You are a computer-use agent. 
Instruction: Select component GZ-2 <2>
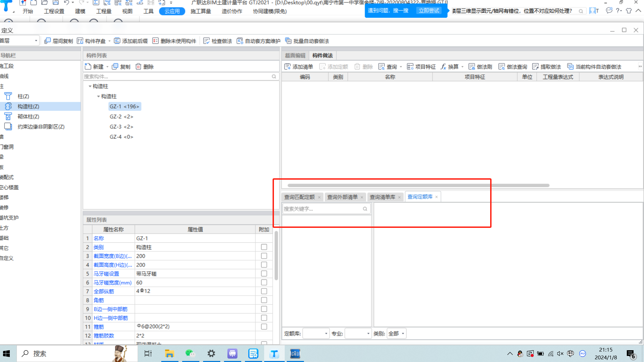(121, 117)
